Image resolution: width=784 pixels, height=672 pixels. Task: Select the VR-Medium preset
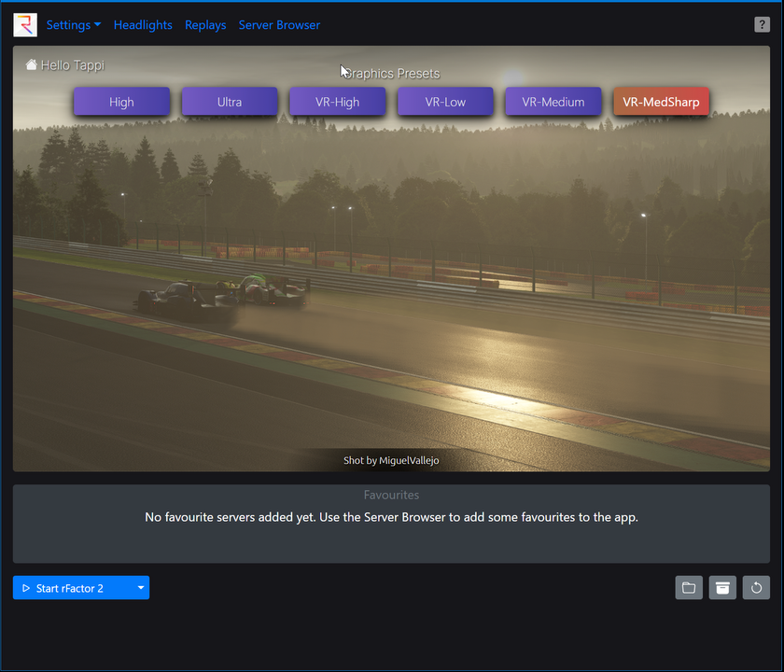point(553,102)
